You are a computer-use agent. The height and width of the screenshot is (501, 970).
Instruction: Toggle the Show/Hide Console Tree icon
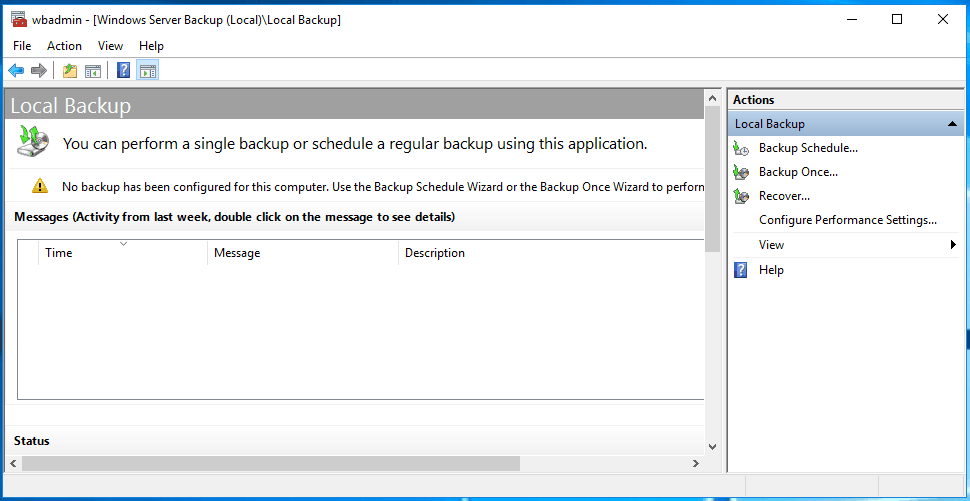(x=93, y=71)
